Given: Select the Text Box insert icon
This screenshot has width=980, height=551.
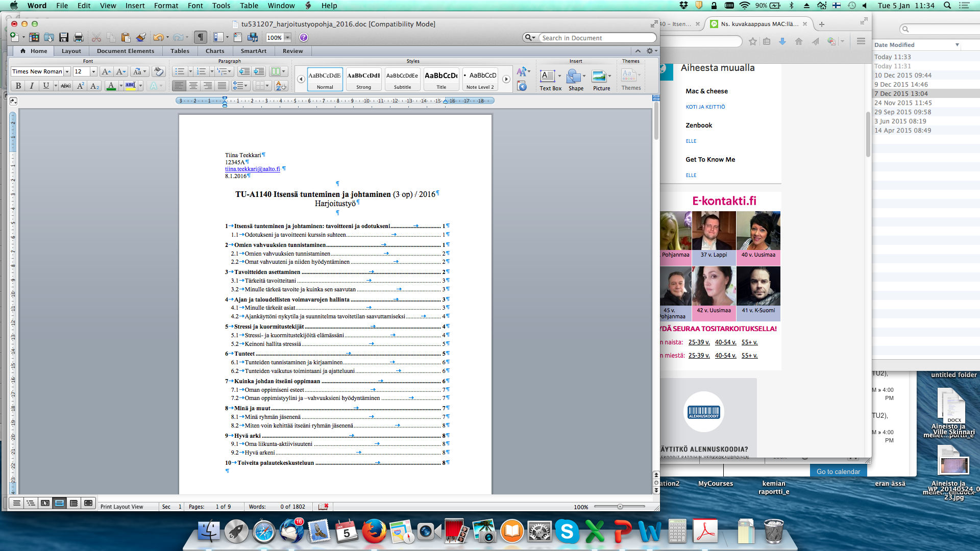Looking at the screenshot, I should [x=548, y=76].
